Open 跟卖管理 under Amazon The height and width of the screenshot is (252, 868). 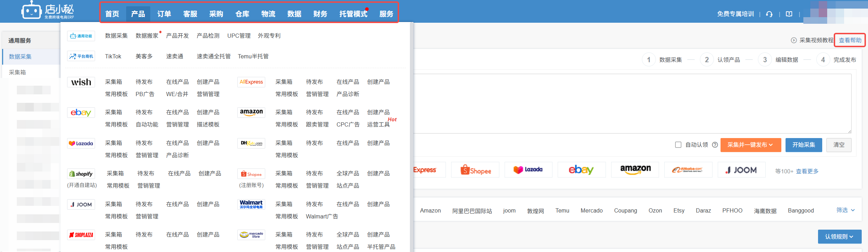pyautogui.click(x=317, y=124)
